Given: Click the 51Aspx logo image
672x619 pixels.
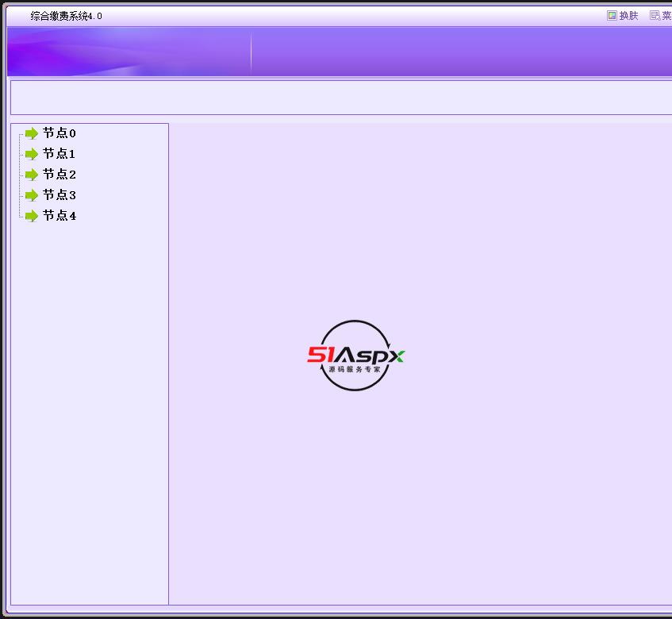Looking at the screenshot, I should tap(355, 356).
